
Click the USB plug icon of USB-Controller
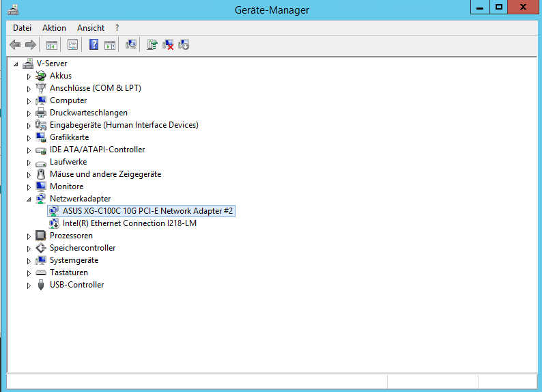(41, 285)
